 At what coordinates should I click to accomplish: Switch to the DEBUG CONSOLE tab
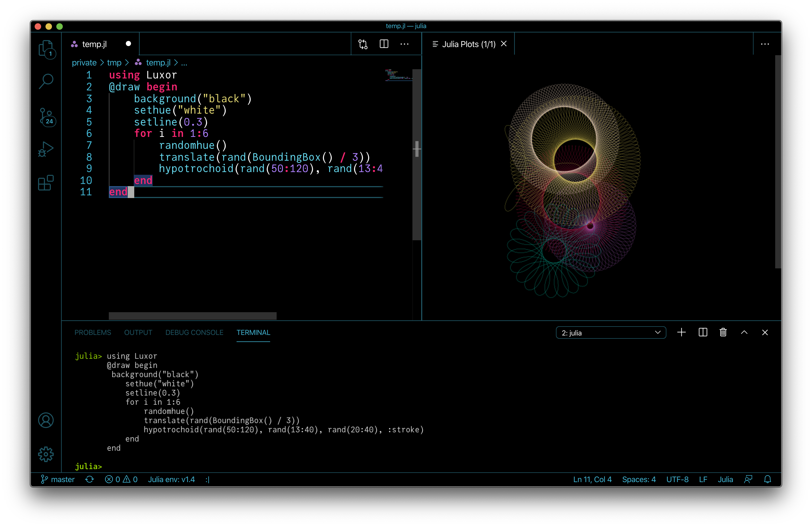pyautogui.click(x=194, y=332)
